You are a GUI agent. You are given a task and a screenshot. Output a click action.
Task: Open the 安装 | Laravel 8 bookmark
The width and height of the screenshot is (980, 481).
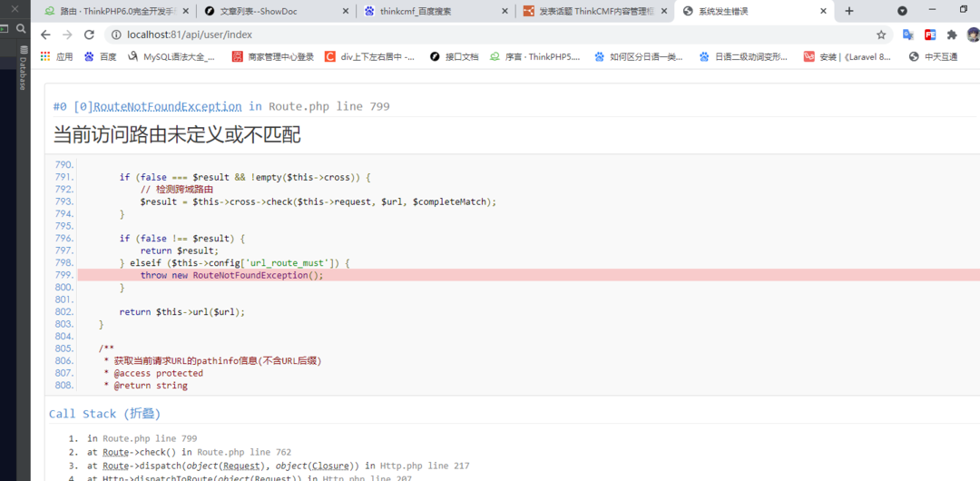848,57
